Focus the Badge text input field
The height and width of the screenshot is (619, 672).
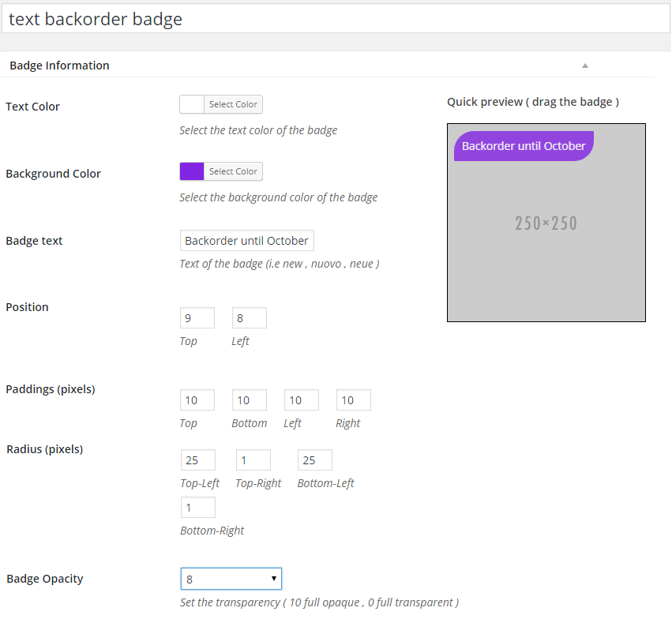(246, 241)
